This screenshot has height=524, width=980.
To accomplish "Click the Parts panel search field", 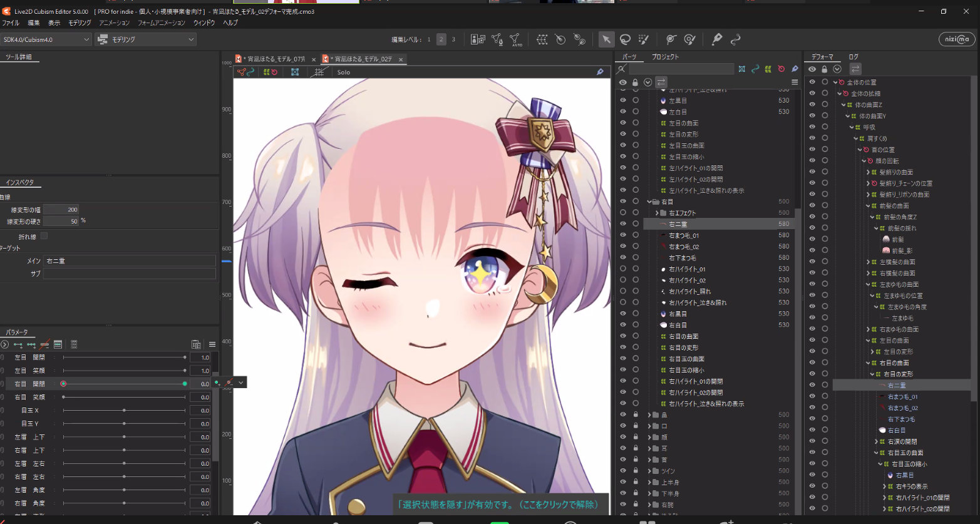I will tap(681, 69).
